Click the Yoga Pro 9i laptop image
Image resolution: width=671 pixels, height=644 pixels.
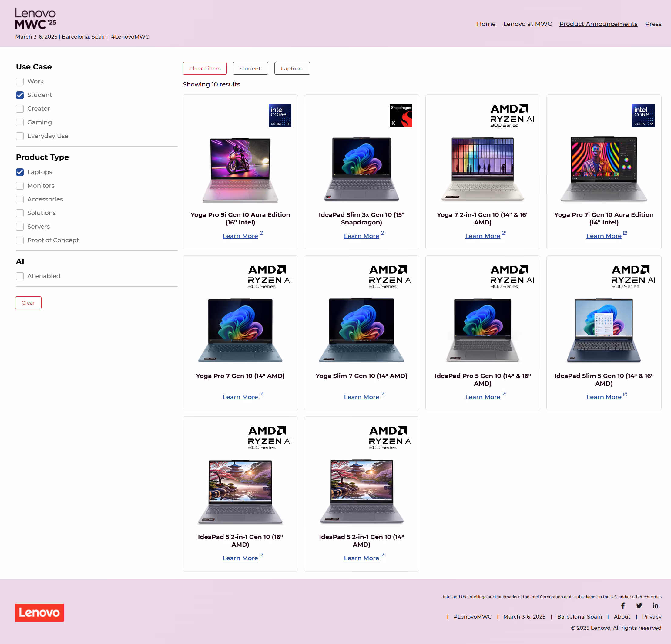(240, 170)
